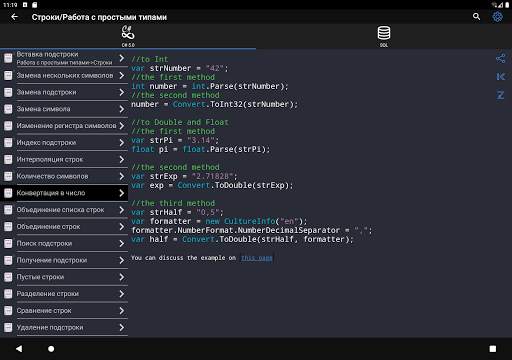Expand chevron beside 'Вставка подстроки'

122,58
